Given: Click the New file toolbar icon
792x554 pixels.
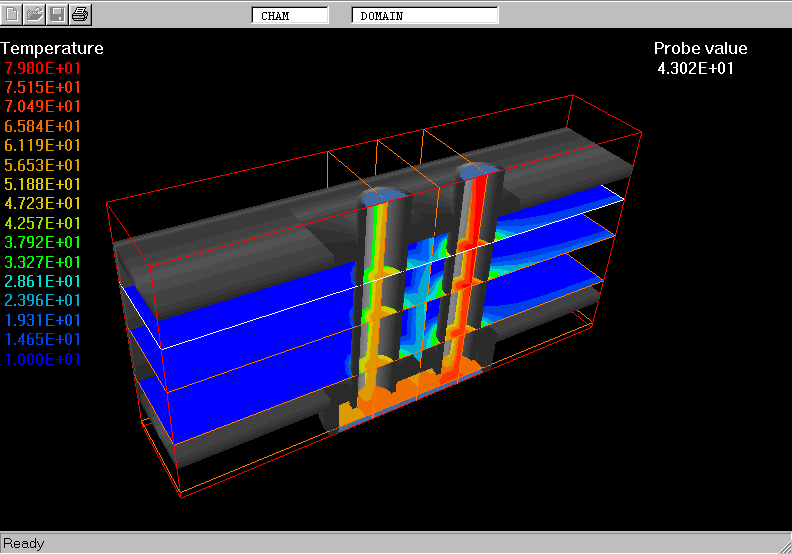Looking at the screenshot, I should (x=12, y=14).
